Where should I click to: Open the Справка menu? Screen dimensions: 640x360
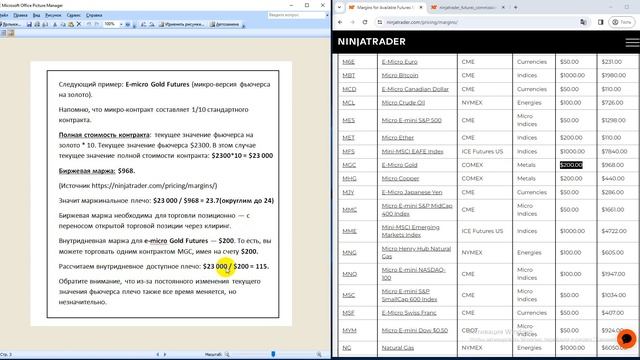pos(94,15)
